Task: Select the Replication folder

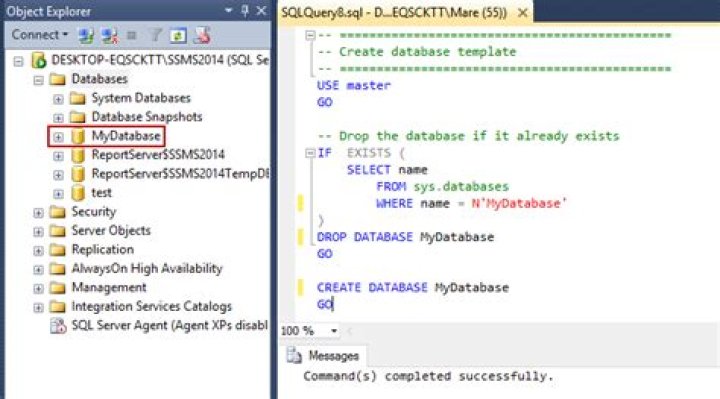Action: pyautogui.click(x=102, y=250)
